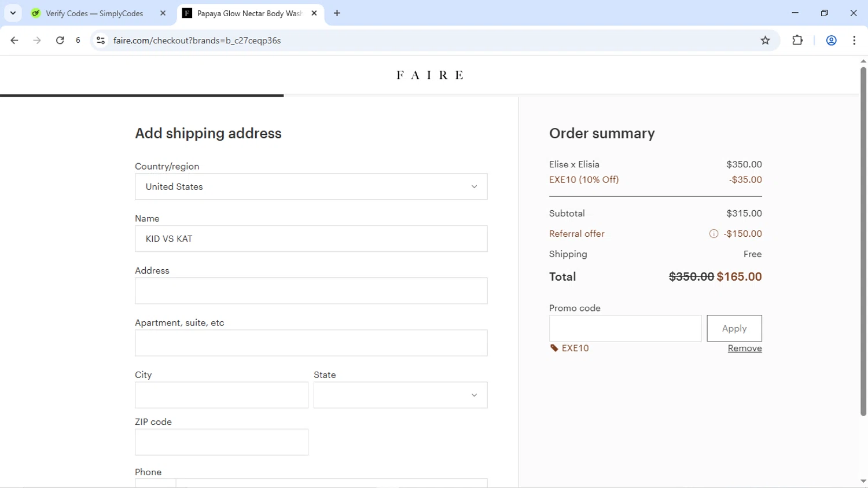Click the EXE10 promo tag icon
Image resolution: width=868 pixels, height=488 pixels.
coord(554,348)
